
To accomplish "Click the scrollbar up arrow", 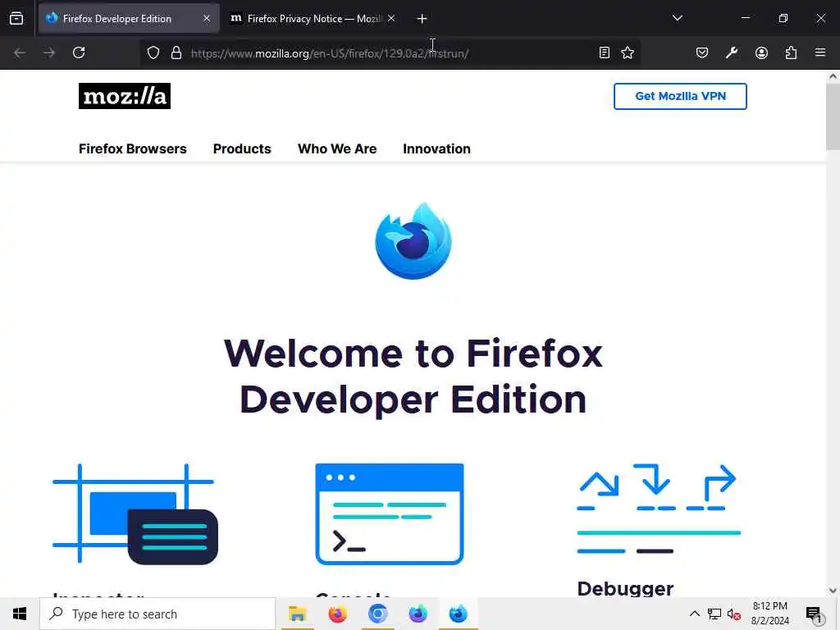I will (x=833, y=76).
